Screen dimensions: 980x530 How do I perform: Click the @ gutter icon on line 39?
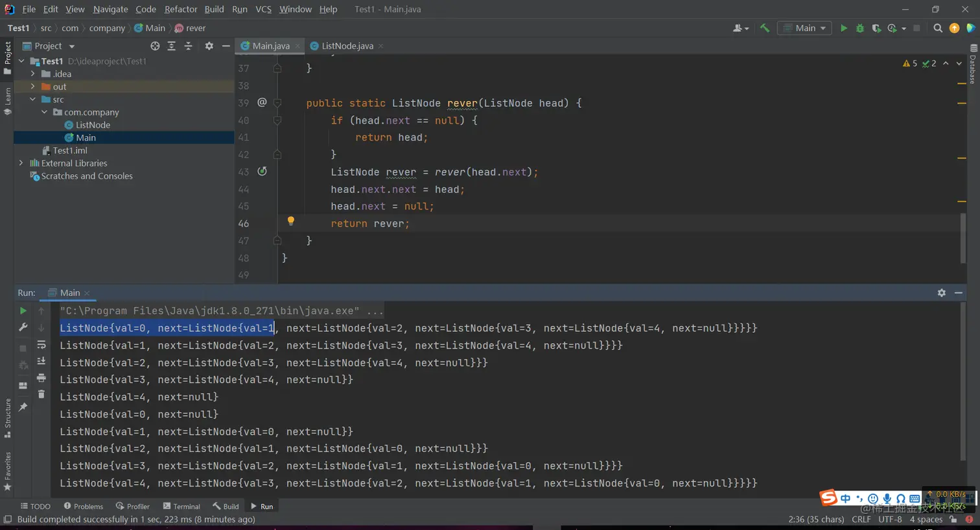coord(262,102)
